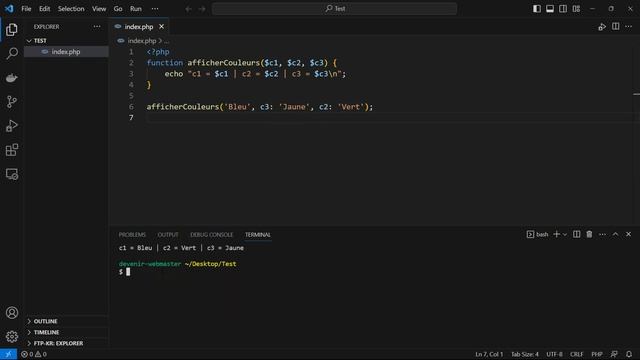Screen dimensions: 640x360
Task: Open the Explorer view in activity bar
Action: [12, 29]
